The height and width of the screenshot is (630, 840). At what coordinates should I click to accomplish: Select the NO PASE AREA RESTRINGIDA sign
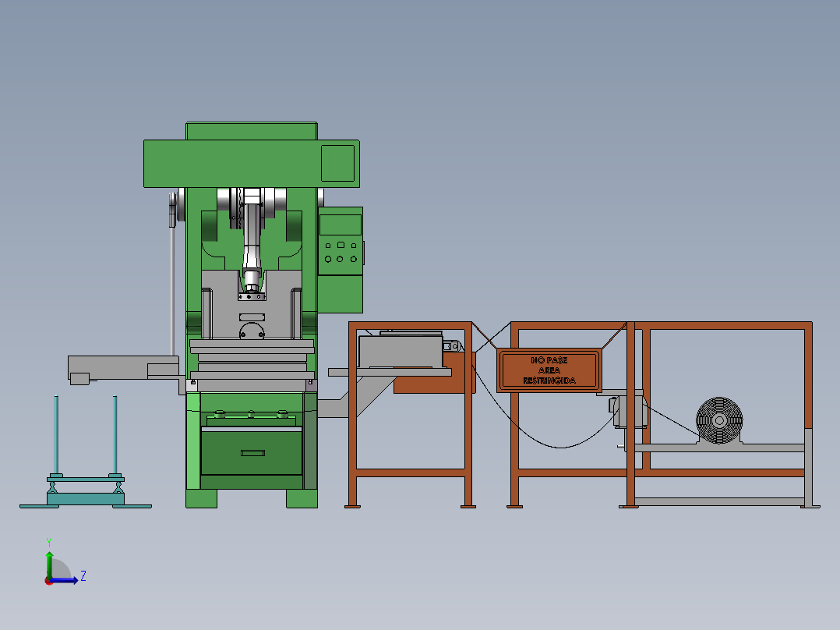tap(549, 370)
